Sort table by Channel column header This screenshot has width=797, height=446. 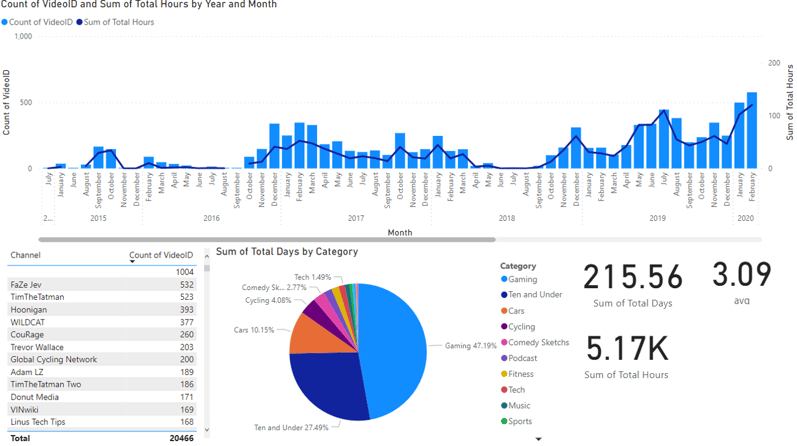pyautogui.click(x=25, y=255)
